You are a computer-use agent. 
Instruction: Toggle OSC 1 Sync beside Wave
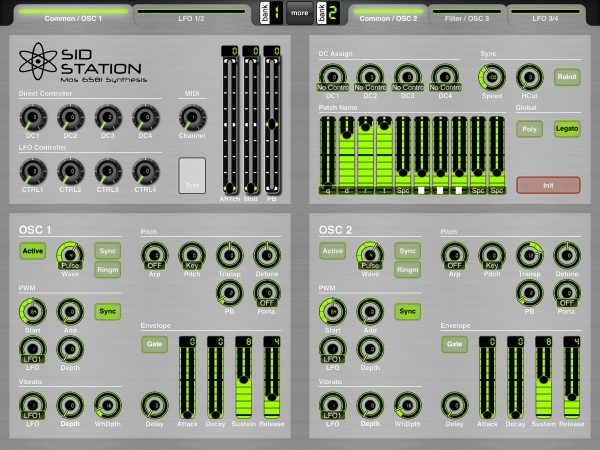coord(108,251)
